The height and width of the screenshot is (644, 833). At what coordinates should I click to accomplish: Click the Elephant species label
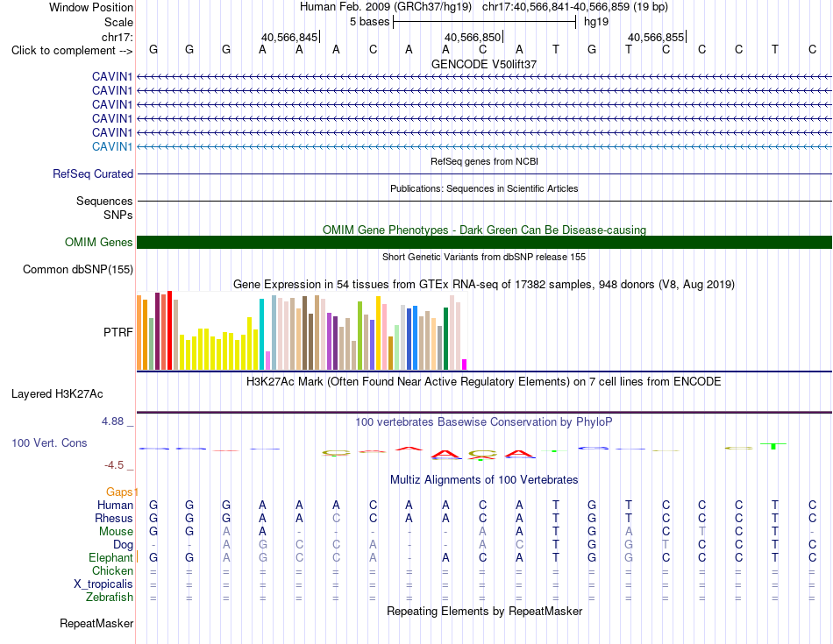click(x=110, y=557)
